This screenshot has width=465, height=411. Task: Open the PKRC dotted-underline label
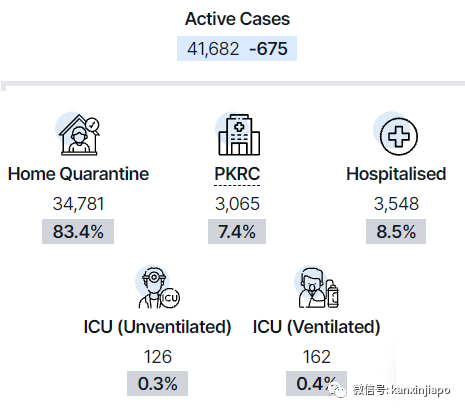point(237,174)
